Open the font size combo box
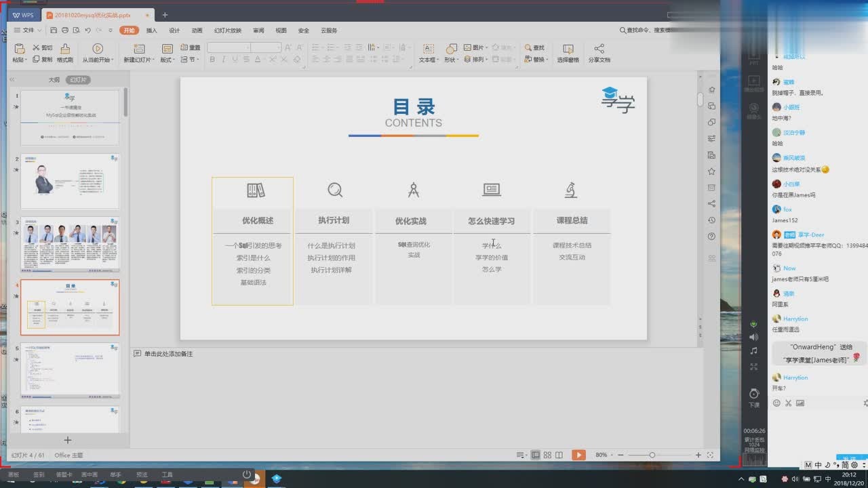This screenshot has width=868, height=488. (x=266, y=47)
